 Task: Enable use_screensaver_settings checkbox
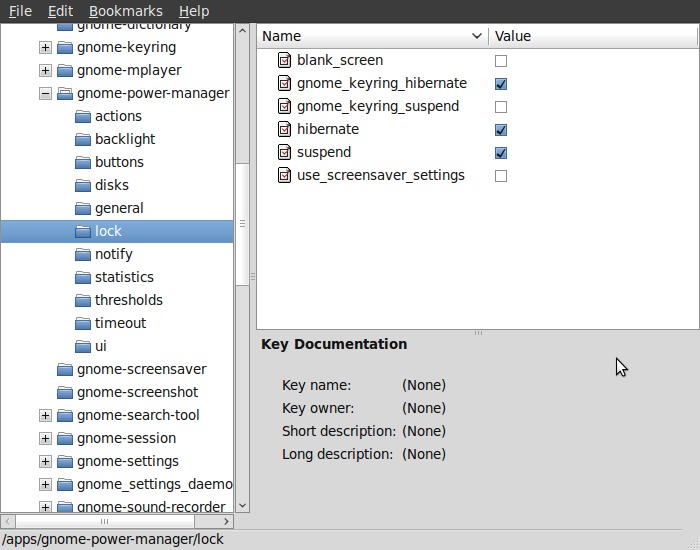501,176
